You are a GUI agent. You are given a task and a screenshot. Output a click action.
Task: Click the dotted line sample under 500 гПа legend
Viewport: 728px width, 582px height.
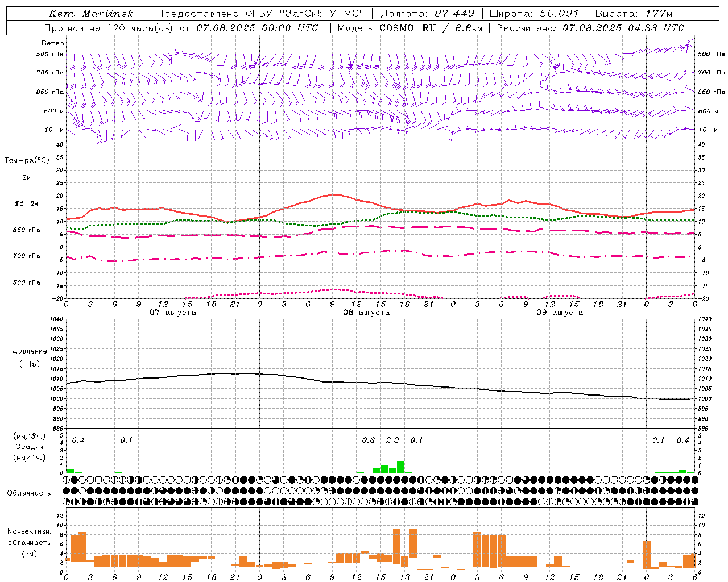(x=26, y=289)
